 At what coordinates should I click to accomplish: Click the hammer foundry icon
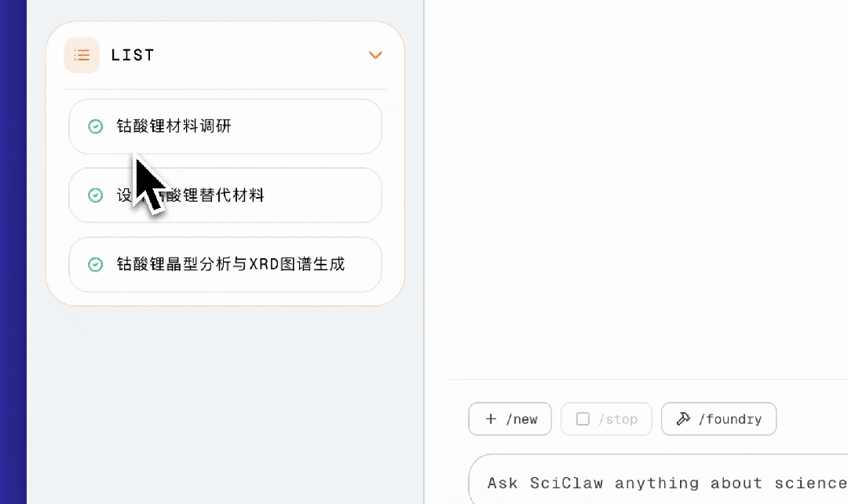pos(683,419)
